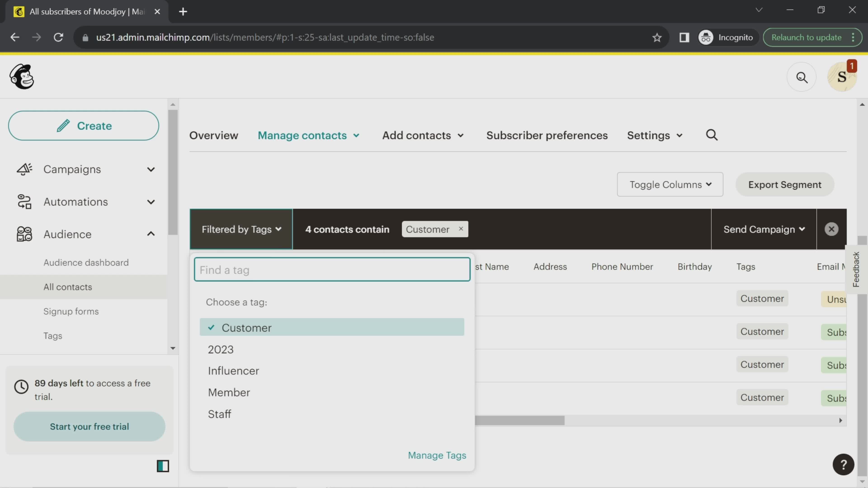Click the Customer tag in the first row
The width and height of the screenshot is (868, 488).
point(762,298)
